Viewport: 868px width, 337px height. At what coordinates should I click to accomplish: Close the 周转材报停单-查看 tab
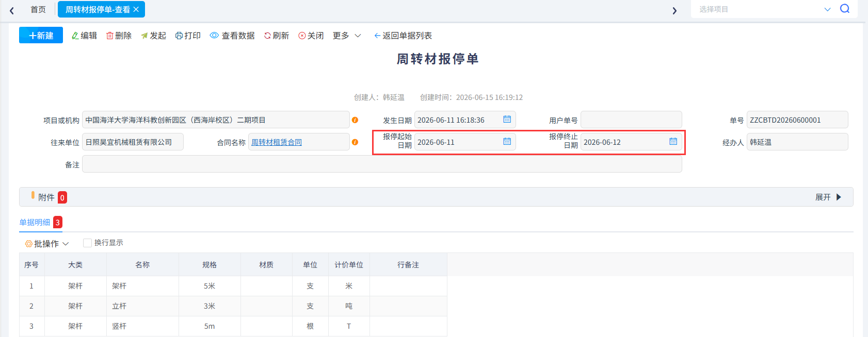[136, 9]
